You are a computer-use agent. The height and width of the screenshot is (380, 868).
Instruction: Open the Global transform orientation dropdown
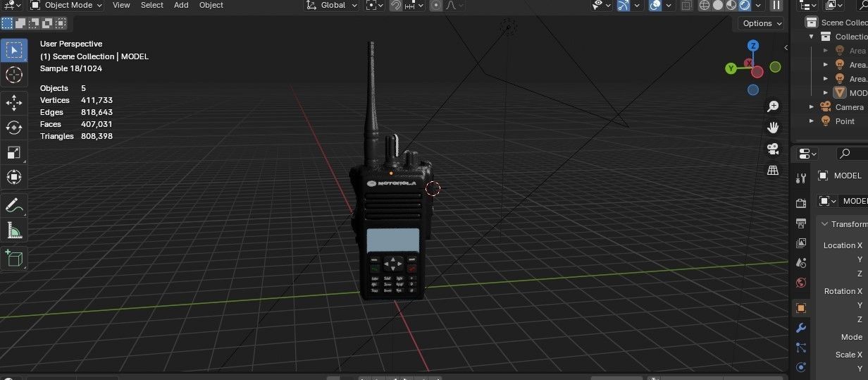click(x=332, y=5)
